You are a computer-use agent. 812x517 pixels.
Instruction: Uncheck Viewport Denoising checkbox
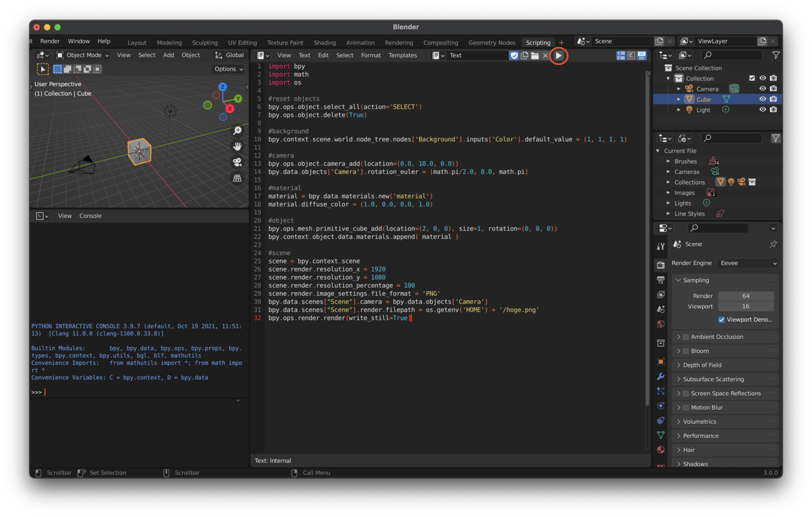[721, 319]
